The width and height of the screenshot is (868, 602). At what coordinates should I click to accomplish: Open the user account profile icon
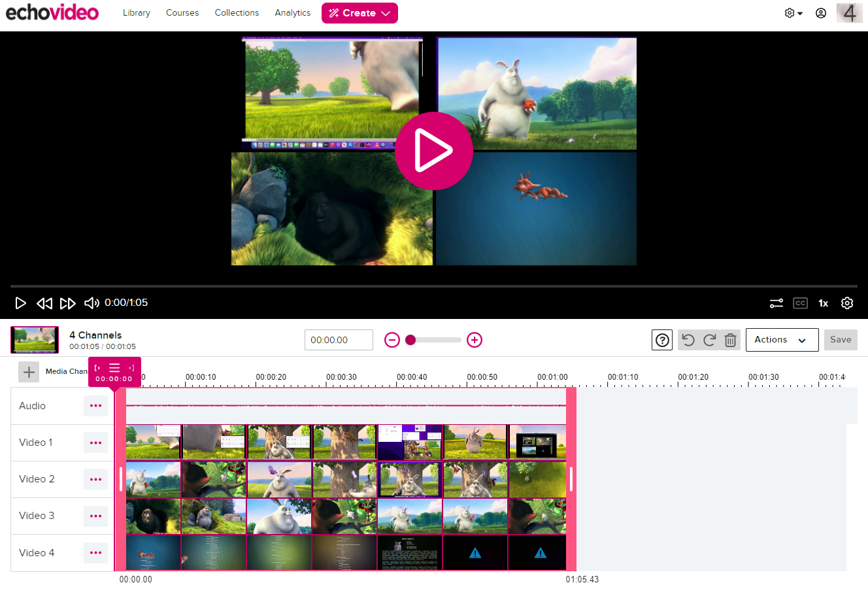coord(821,13)
